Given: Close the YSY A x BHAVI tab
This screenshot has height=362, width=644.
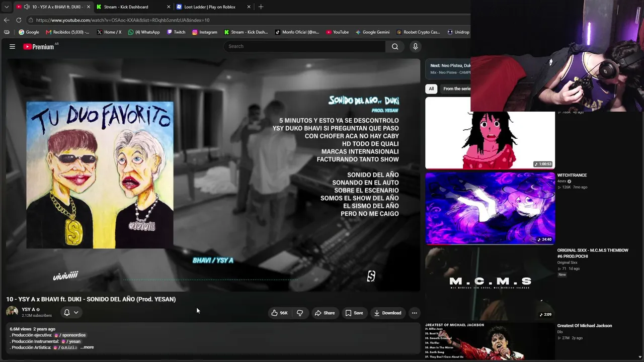Looking at the screenshot, I should click(x=89, y=7).
